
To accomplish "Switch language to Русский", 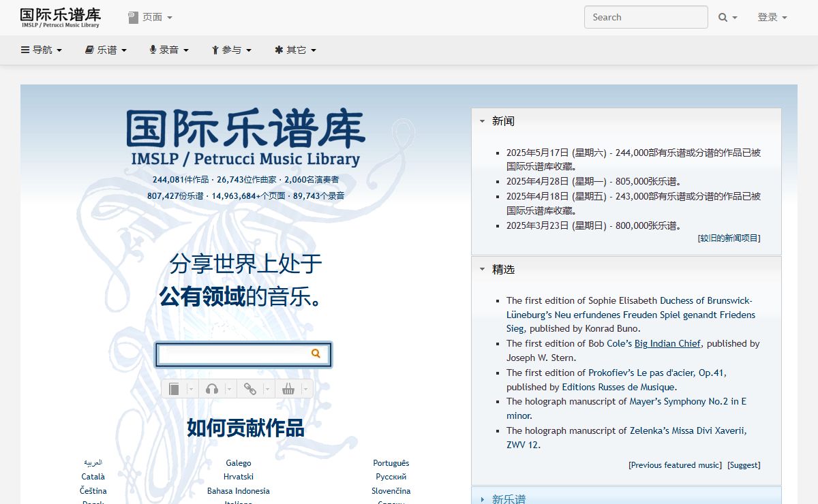I will click(x=391, y=477).
